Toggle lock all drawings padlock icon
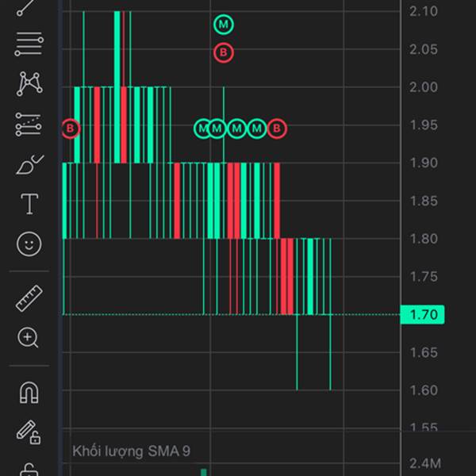This screenshot has width=476, height=476. [29, 470]
